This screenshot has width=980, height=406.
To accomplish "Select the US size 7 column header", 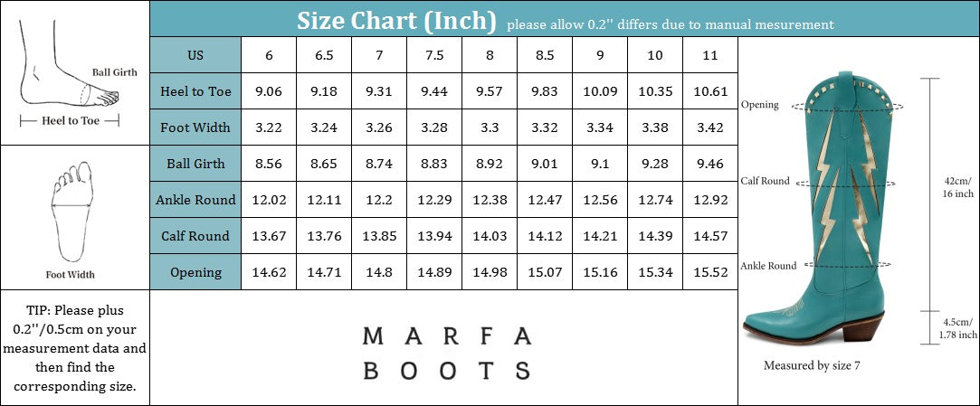I will click(379, 55).
